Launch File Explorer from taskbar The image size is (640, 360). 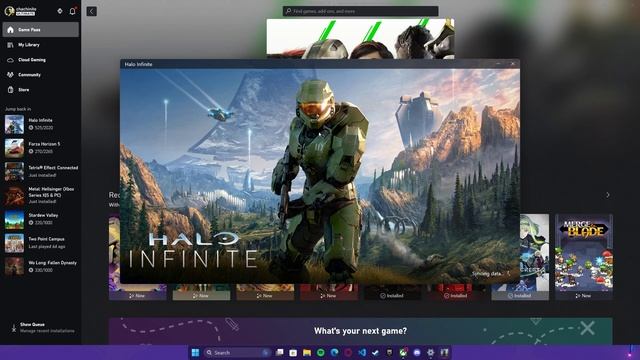307,353
